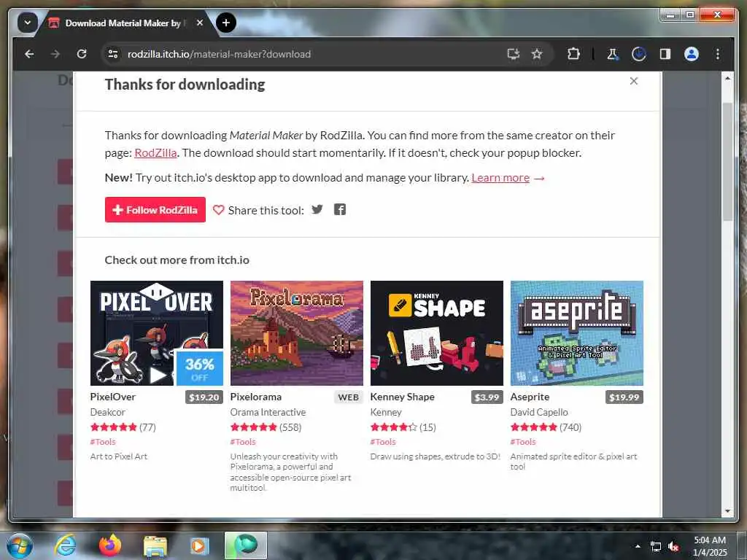Viewport: 747px width, 560px height.
Task: Click the circular blue extension icon in toolbar
Action: click(639, 54)
